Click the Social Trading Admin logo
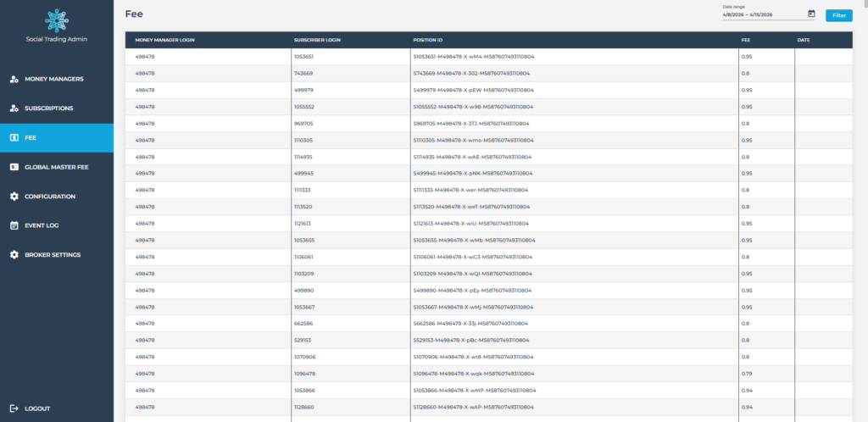The height and width of the screenshot is (422, 868). point(56,19)
